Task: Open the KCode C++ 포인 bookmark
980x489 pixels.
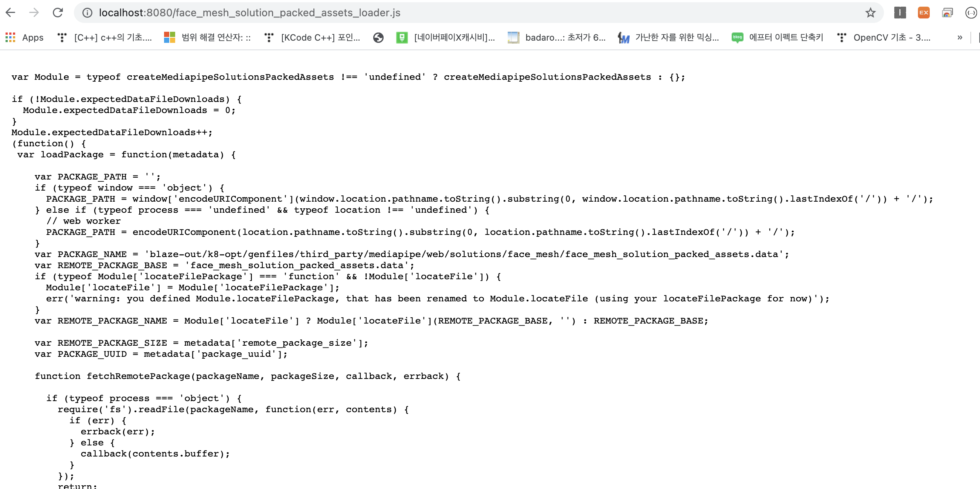Action: coord(312,37)
